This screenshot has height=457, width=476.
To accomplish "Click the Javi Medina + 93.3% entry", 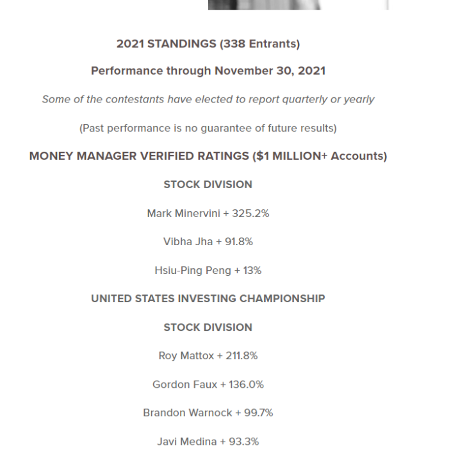I will [208, 442].
